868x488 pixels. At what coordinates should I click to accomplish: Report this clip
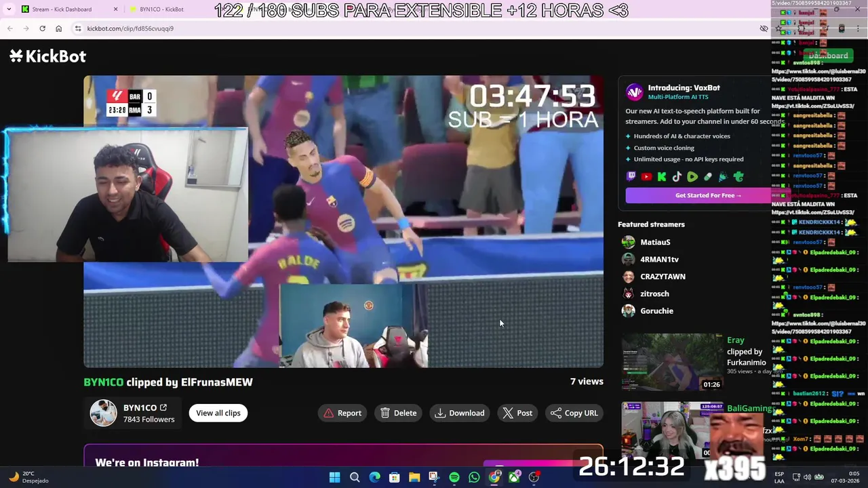(x=342, y=413)
